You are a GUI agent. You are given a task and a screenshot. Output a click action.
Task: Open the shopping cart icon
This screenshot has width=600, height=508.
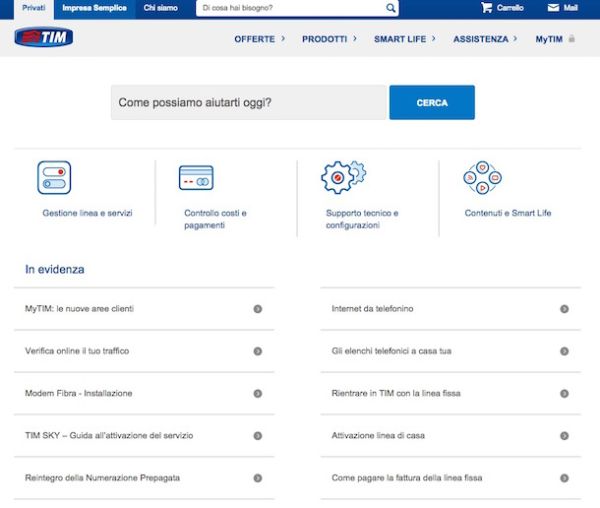point(487,8)
